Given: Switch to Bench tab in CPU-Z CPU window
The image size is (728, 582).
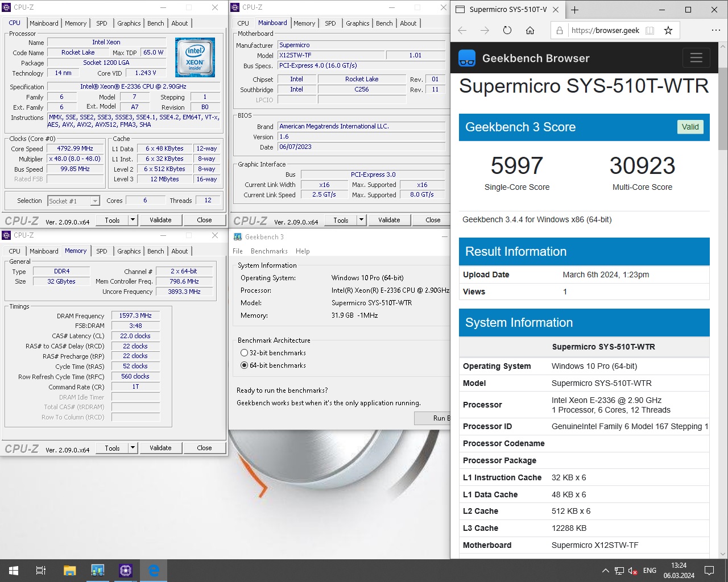Looking at the screenshot, I should [x=156, y=23].
